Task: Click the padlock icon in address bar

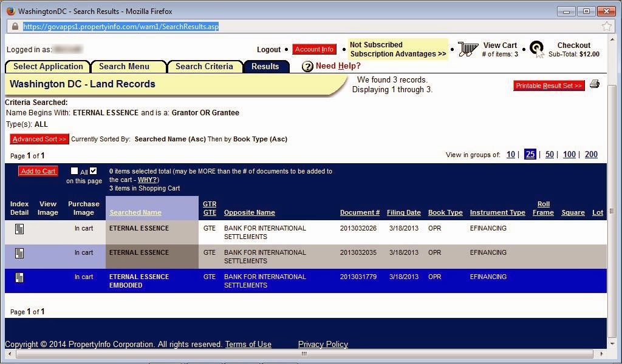Action: 15,27
